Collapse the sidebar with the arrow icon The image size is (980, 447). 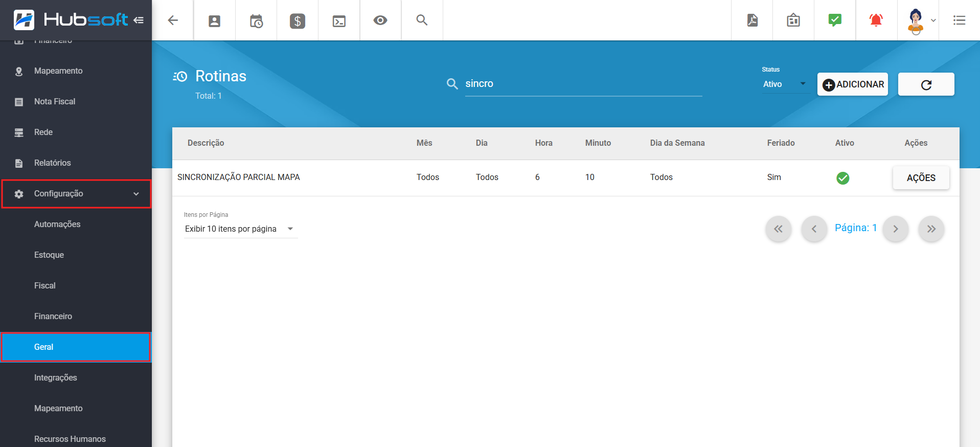[x=139, y=20]
